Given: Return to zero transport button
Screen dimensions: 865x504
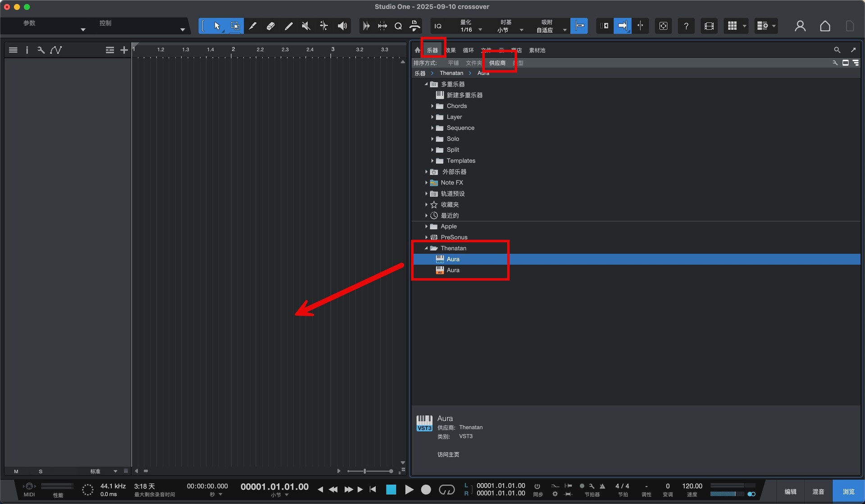Looking at the screenshot, I should click(x=373, y=490).
